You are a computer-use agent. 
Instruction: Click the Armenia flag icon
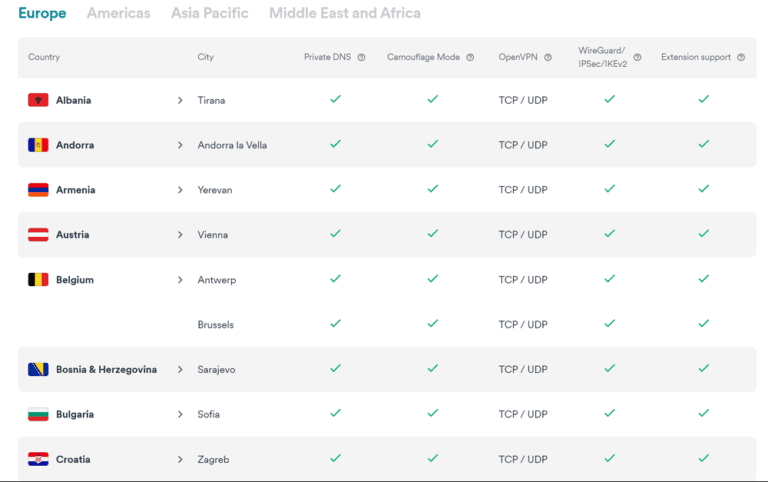[38, 190]
